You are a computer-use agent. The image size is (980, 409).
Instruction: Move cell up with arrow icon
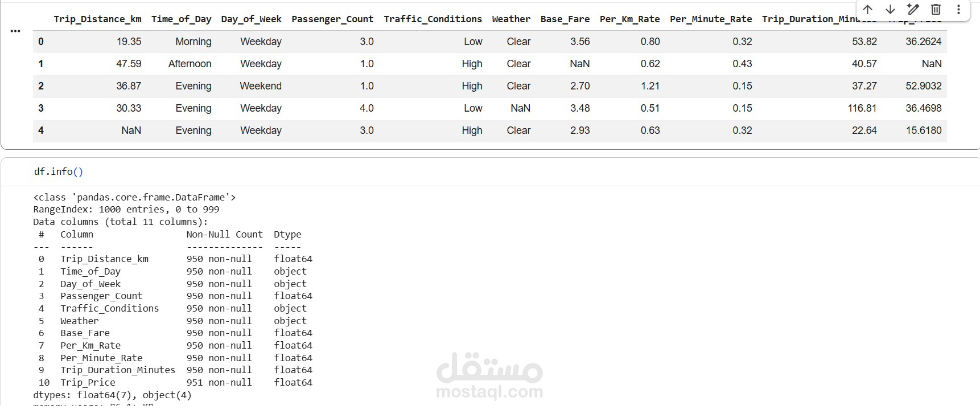click(867, 9)
